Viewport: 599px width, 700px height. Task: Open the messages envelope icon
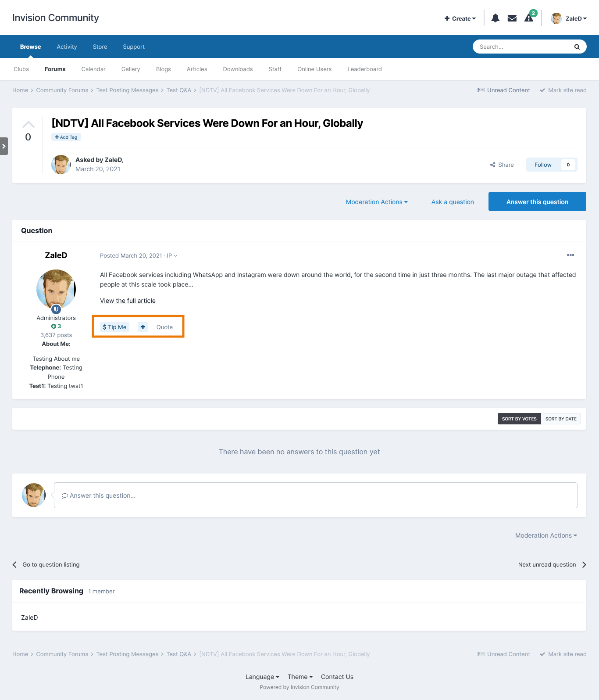(x=512, y=18)
